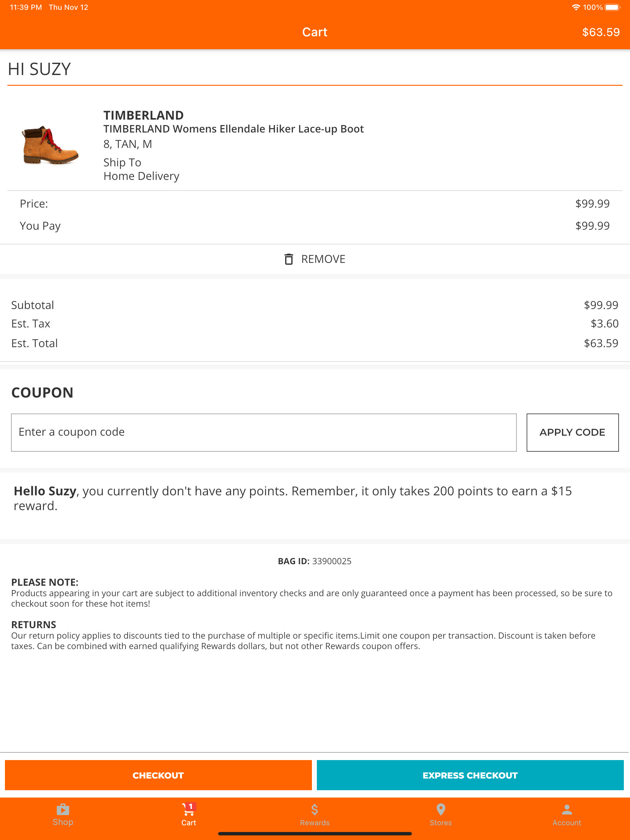630x840 pixels.
Task: Tap the Timberland boot thumbnail
Action: point(50,145)
